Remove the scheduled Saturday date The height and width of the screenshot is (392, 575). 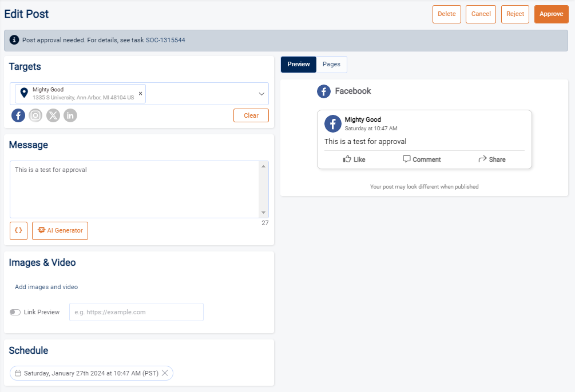point(165,373)
